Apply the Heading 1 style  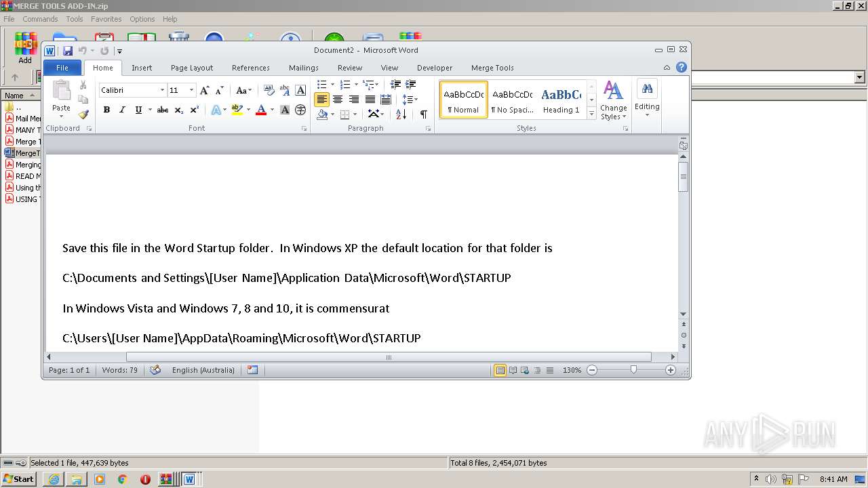[x=561, y=100]
